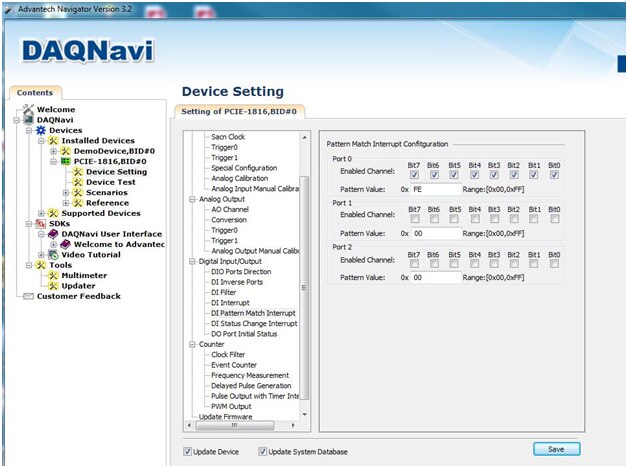The width and height of the screenshot is (628, 468).
Task: Check Port 2 Bit6 enabled channel
Action: coord(434,264)
